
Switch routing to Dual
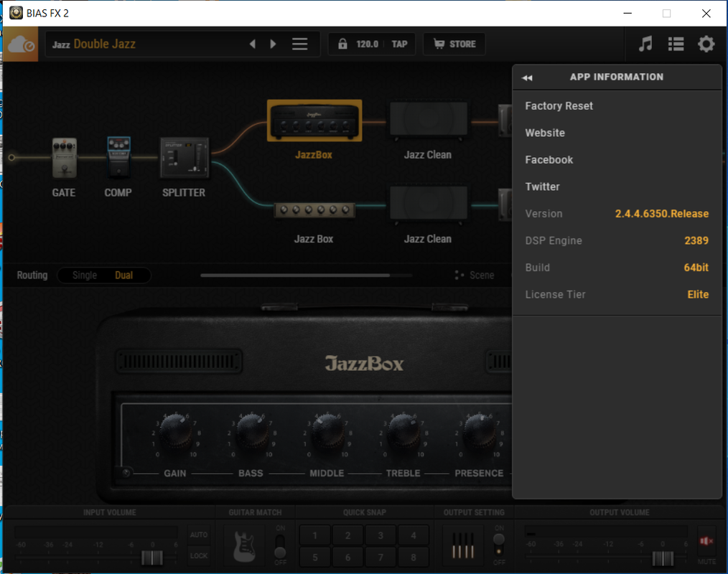tap(124, 276)
